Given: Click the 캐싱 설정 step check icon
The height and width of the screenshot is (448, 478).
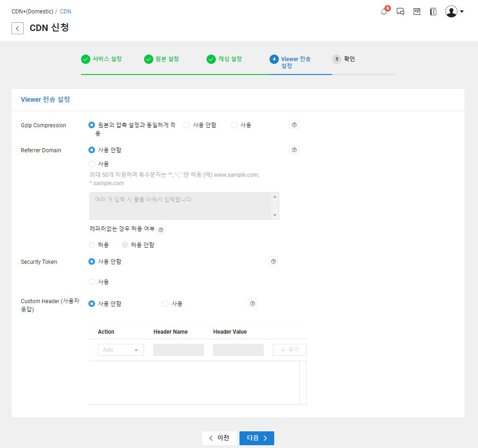Looking at the screenshot, I should (211, 59).
